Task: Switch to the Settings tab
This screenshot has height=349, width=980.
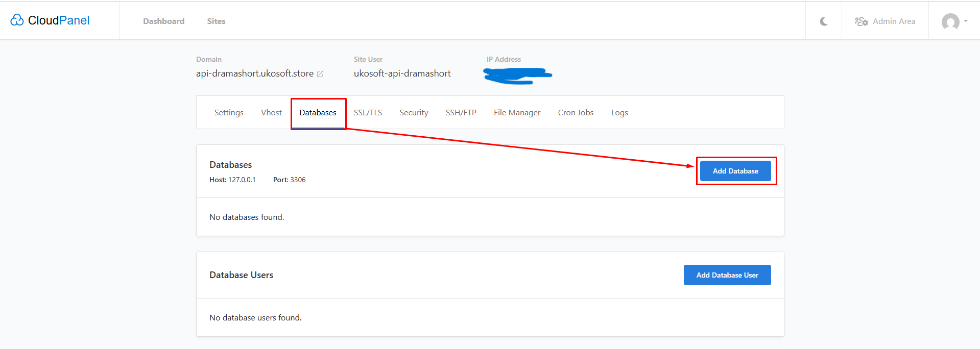Action: click(x=229, y=113)
